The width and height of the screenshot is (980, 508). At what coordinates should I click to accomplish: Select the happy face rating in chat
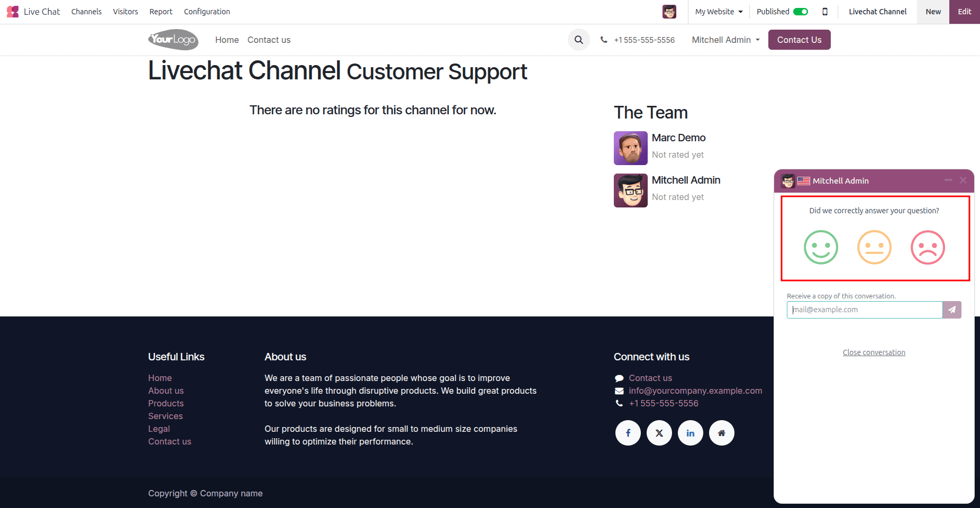click(x=821, y=247)
